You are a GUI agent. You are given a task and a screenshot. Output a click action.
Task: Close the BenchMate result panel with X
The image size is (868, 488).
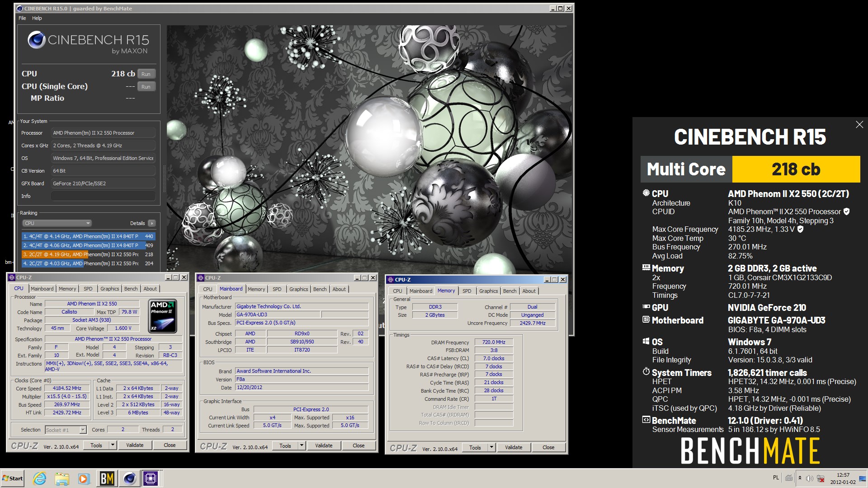(859, 125)
